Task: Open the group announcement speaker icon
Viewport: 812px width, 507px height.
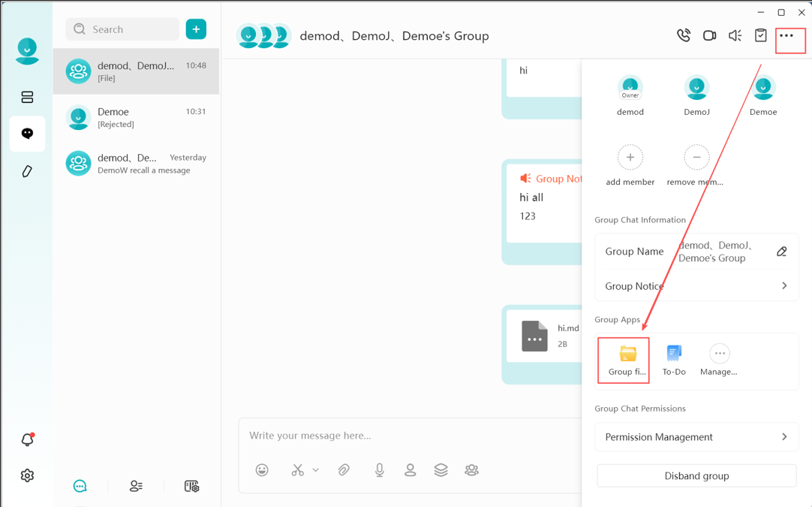Action: pos(735,35)
